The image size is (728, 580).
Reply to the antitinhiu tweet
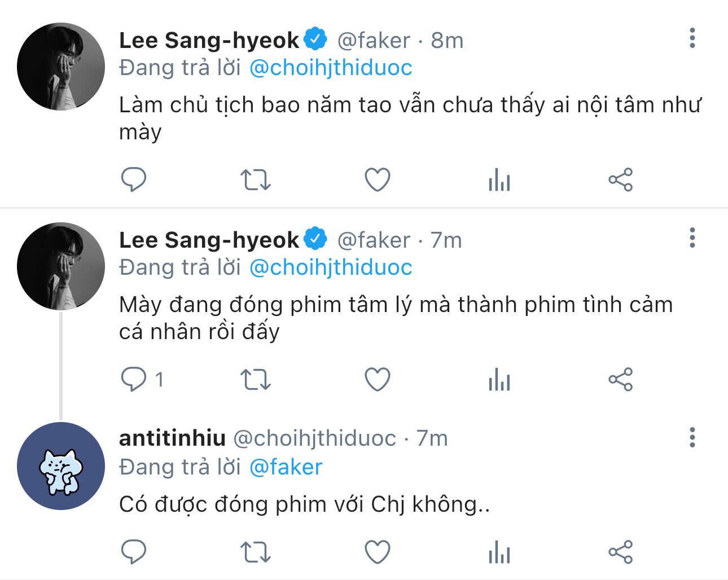[134, 552]
